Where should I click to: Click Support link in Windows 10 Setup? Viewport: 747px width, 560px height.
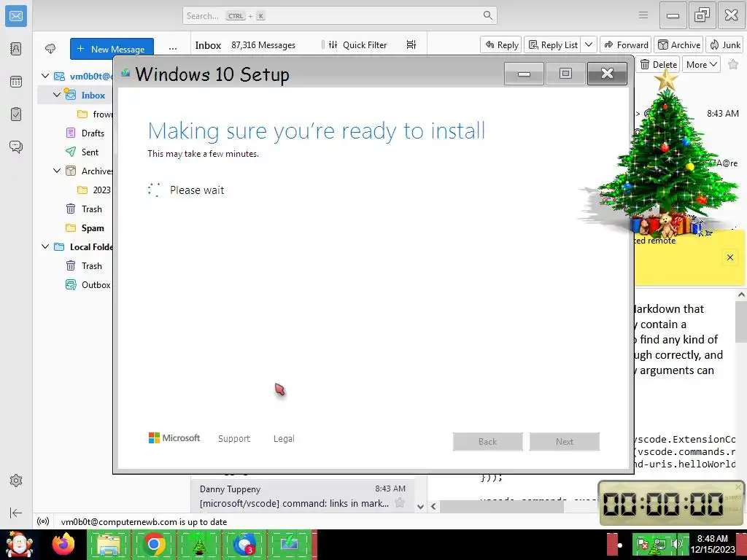234,438
